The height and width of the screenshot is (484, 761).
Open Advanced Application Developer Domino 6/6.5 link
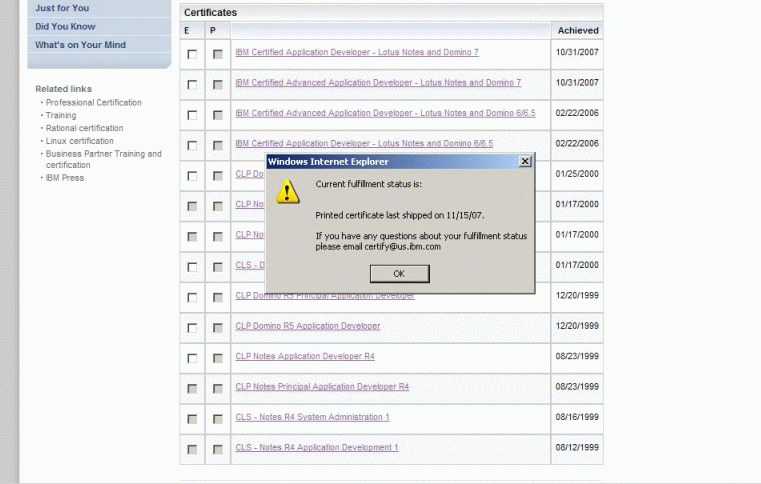pos(385,113)
